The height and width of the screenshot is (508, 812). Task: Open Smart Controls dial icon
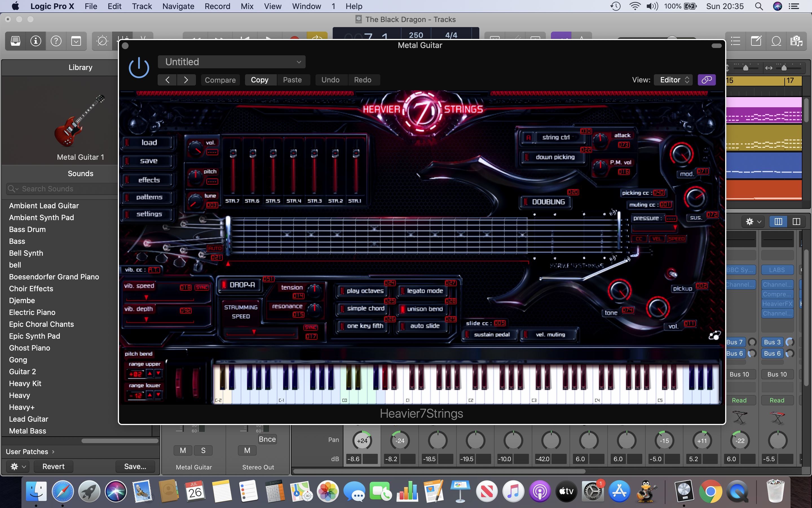102,41
